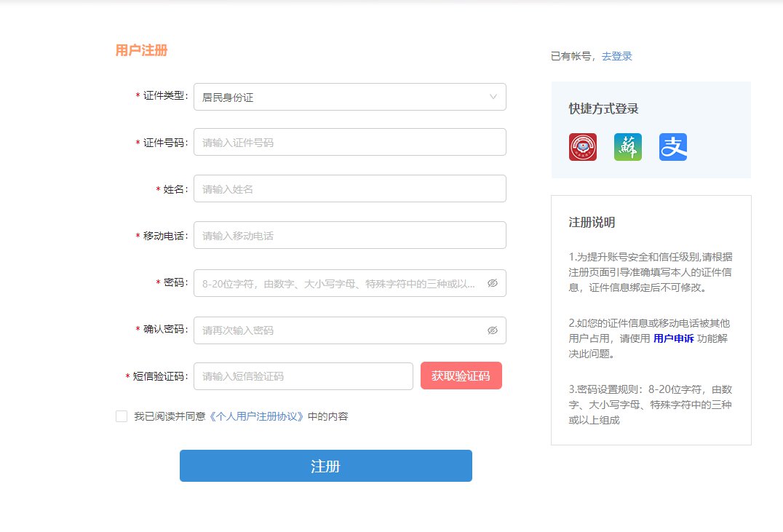This screenshot has width=783, height=532.
Task: Follow the 去登录 link
Action: click(616, 56)
